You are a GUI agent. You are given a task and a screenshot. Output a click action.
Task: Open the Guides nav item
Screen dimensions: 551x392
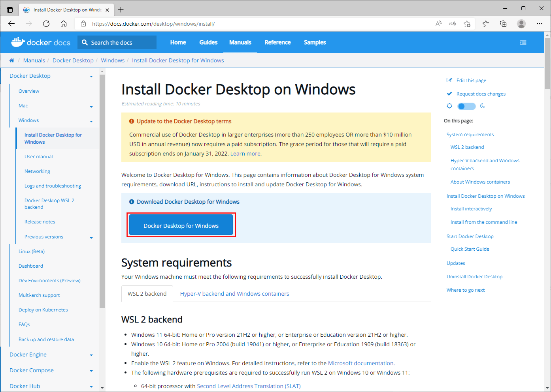(208, 42)
